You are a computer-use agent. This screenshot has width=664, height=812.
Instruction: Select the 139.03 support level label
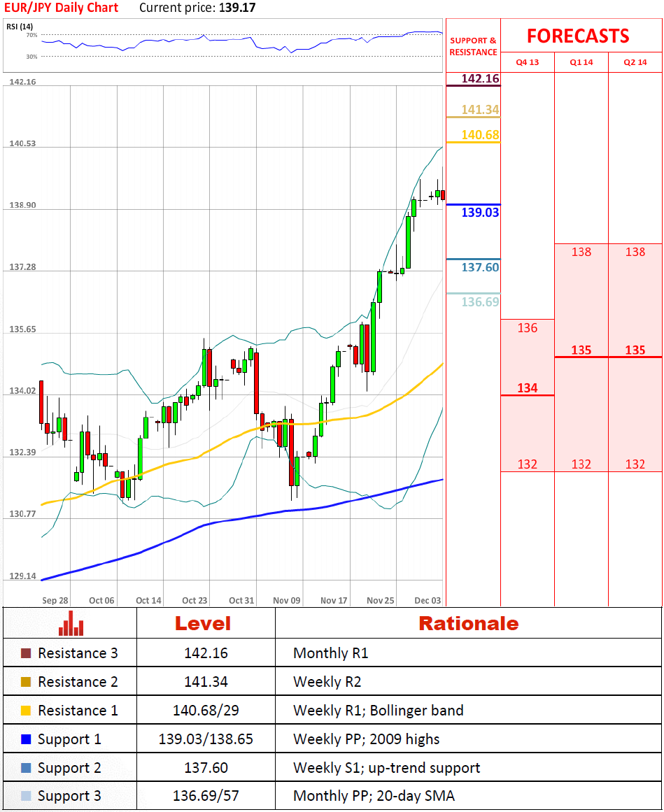tap(480, 213)
